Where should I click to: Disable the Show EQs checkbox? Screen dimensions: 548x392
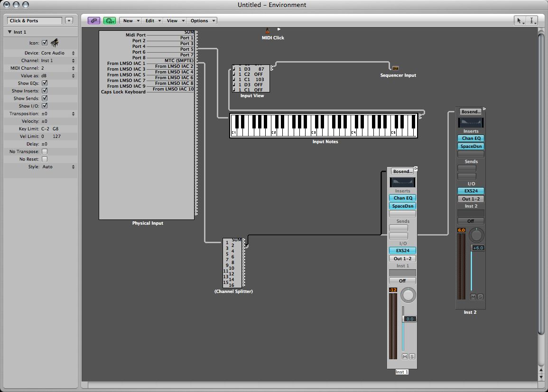[45, 83]
